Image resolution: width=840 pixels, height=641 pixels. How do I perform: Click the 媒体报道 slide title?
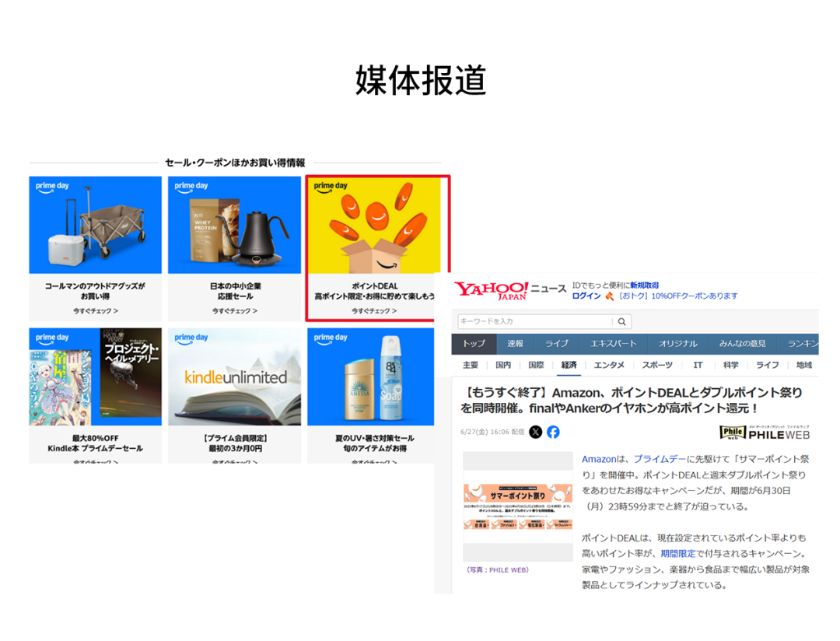[x=421, y=80]
